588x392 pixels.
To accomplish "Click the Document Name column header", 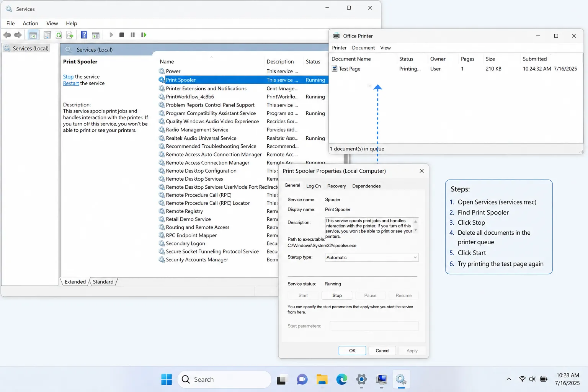I will point(351,59).
